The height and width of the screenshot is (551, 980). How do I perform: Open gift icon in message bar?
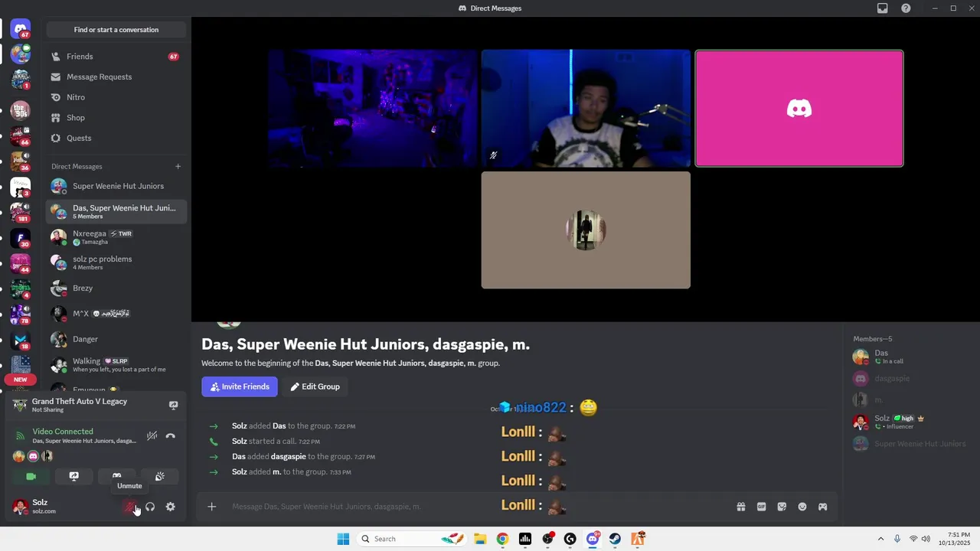741,507
